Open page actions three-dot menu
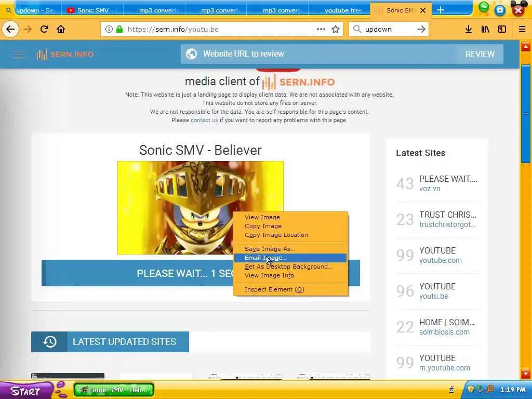This screenshot has width=532, height=399. [x=321, y=29]
